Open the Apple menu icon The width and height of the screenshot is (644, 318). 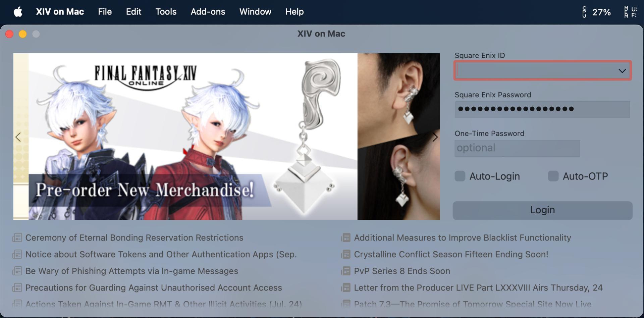(x=18, y=12)
